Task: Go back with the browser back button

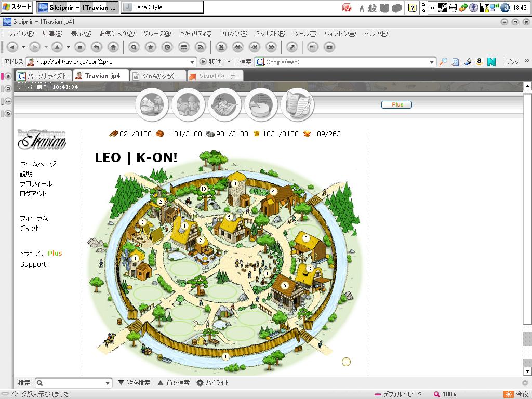Action: (x=12, y=47)
